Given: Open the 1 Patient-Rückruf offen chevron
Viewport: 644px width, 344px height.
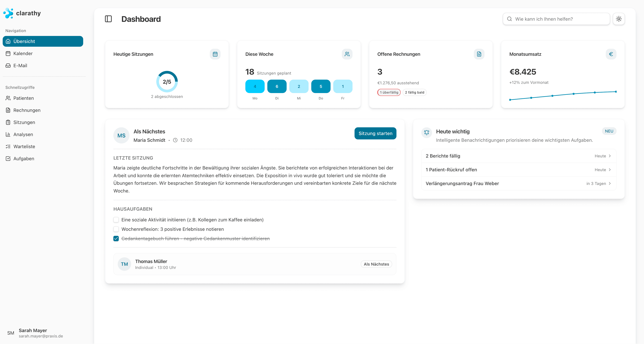Looking at the screenshot, I should tap(610, 170).
